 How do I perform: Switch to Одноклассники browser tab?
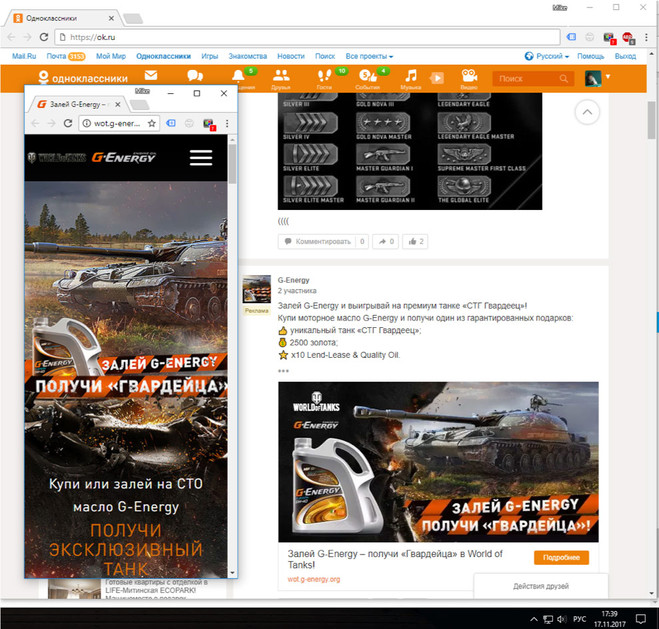coord(63,18)
